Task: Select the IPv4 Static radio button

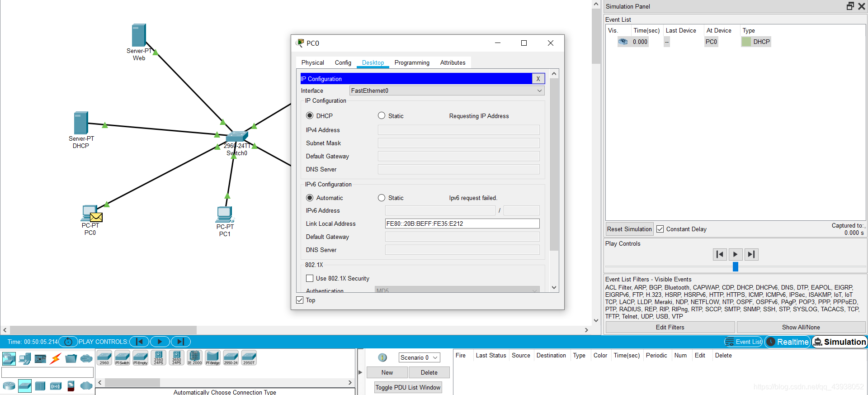Action: 382,116
